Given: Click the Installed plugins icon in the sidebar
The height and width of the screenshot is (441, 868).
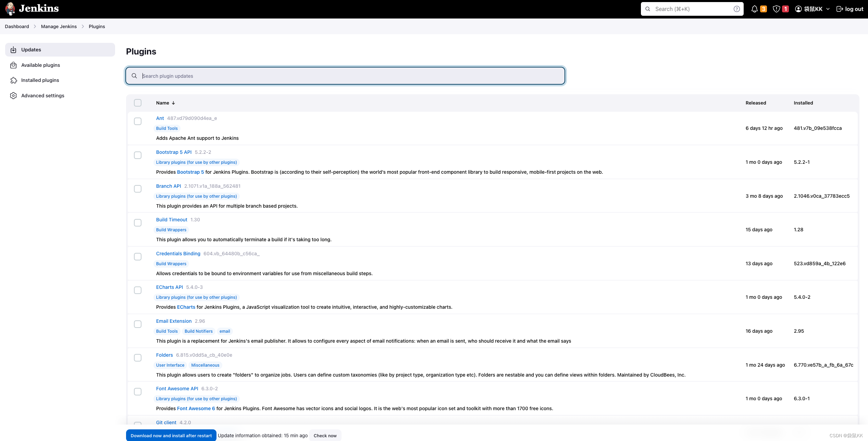Looking at the screenshot, I should pyautogui.click(x=13, y=80).
